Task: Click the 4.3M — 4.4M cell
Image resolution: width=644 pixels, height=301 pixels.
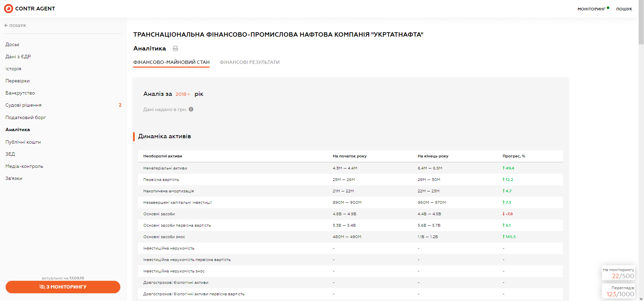Action: coord(345,168)
